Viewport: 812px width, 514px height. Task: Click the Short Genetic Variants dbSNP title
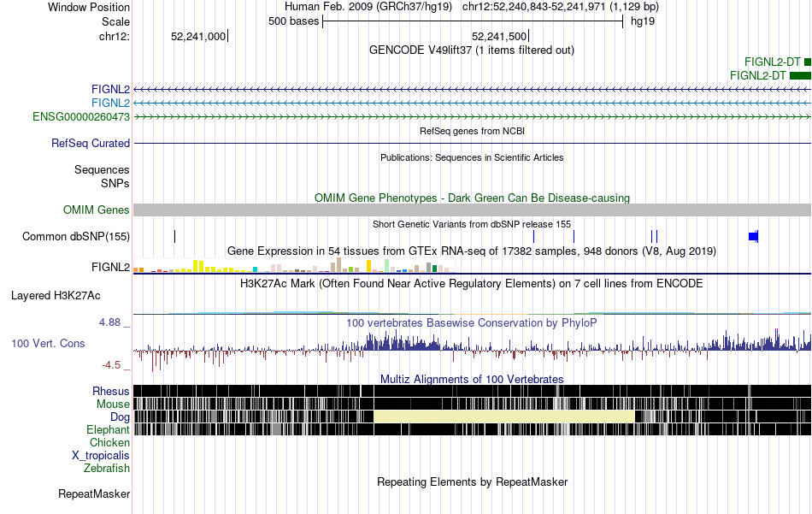(472, 224)
